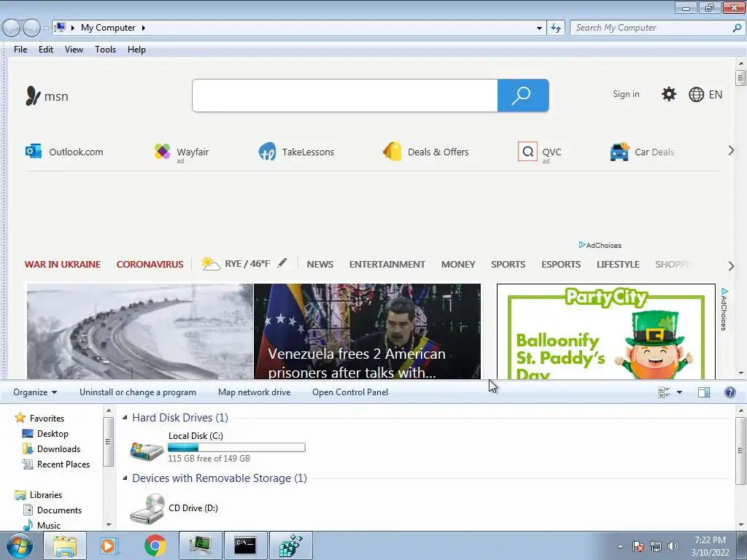Click the blue MSN search magnifier button
This screenshot has height=560, width=747.
pos(523,96)
